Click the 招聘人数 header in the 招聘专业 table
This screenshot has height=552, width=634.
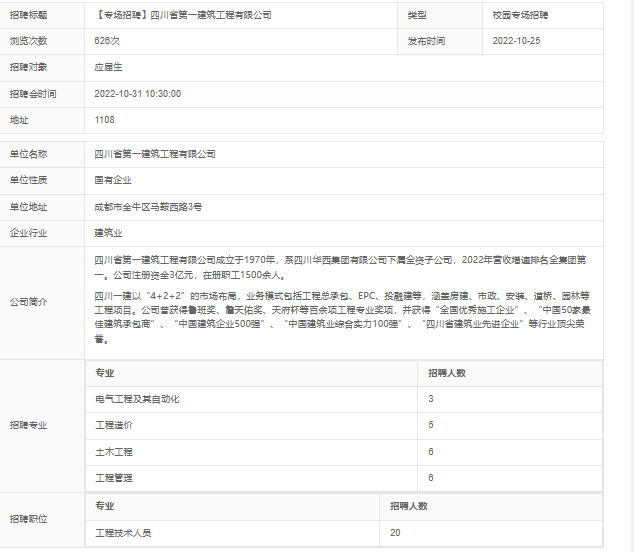pyautogui.click(x=447, y=373)
